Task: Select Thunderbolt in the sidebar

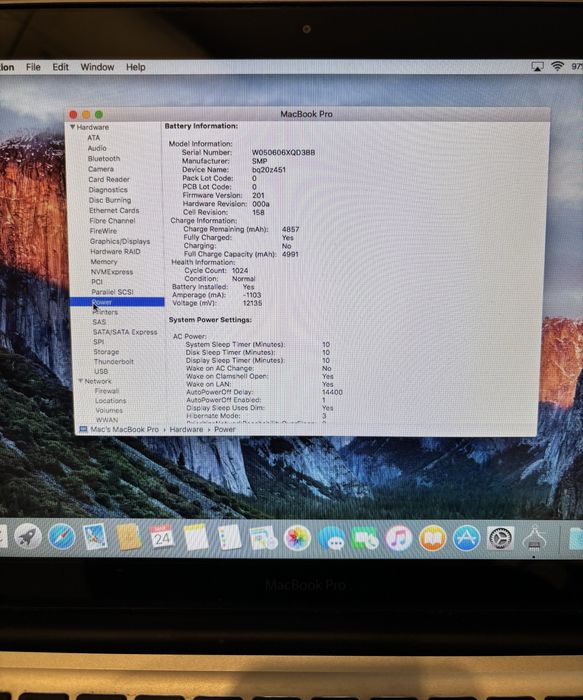Action: [114, 361]
